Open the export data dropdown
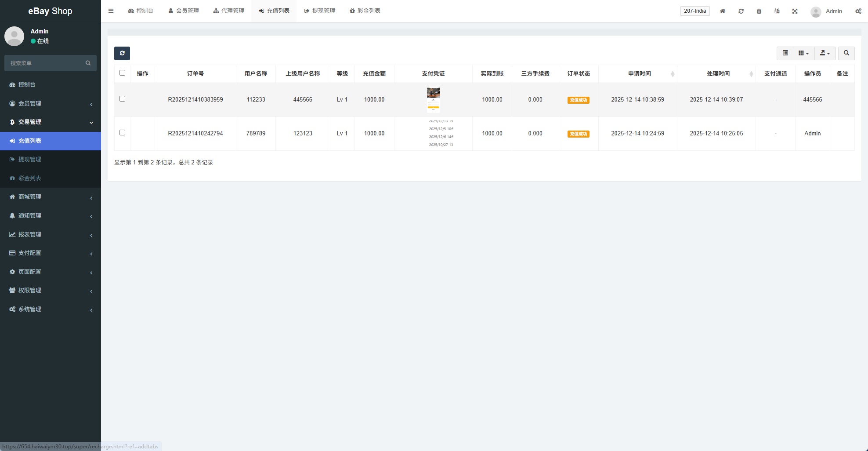 pyautogui.click(x=825, y=53)
